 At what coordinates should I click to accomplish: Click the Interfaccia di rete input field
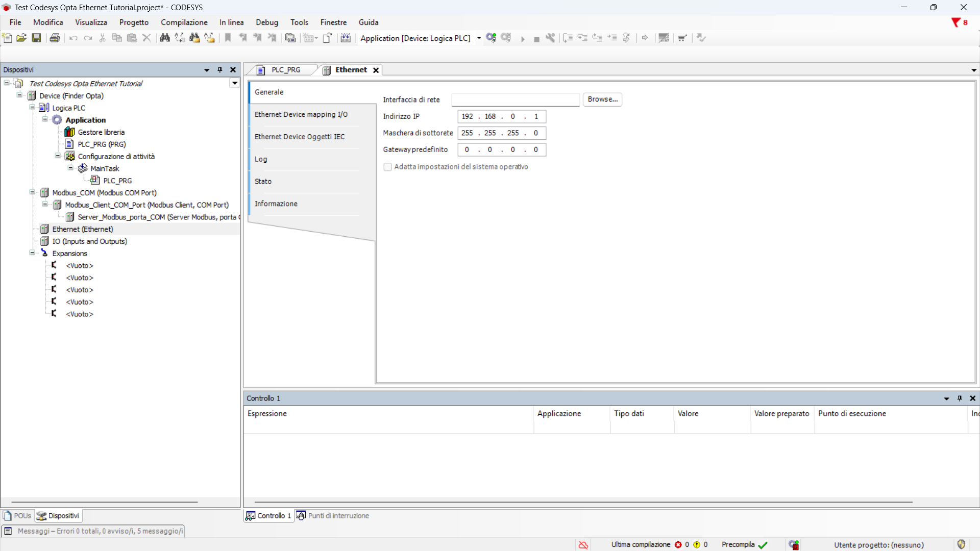[x=516, y=99]
